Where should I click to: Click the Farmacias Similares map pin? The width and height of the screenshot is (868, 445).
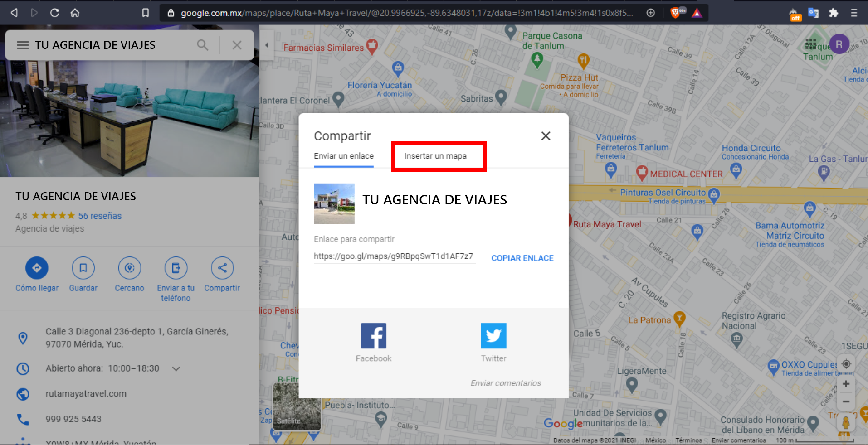[372, 47]
